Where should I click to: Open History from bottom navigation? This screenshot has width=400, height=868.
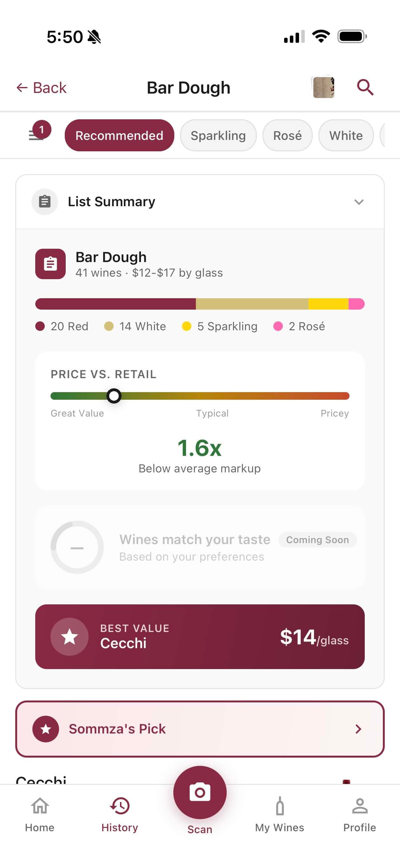(x=120, y=814)
